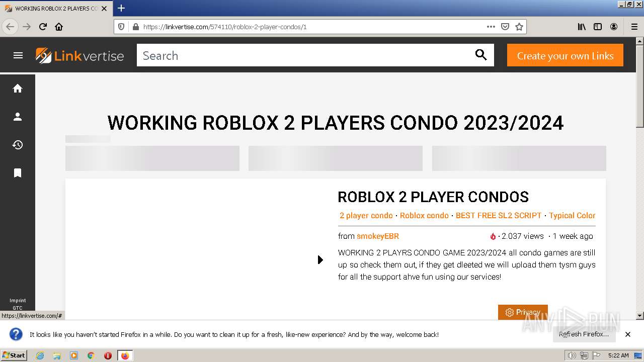The width and height of the screenshot is (644, 362).
Task: Save page to Pocket
Action: 505,27
